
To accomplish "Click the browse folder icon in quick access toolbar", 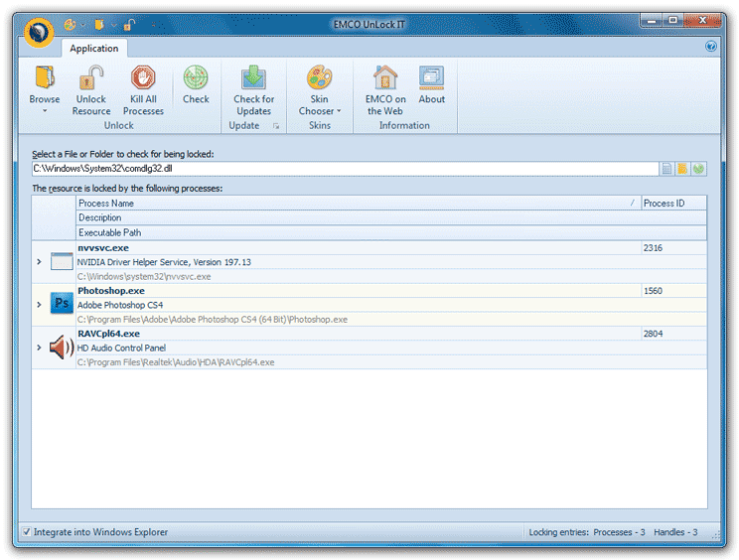I will (99, 25).
